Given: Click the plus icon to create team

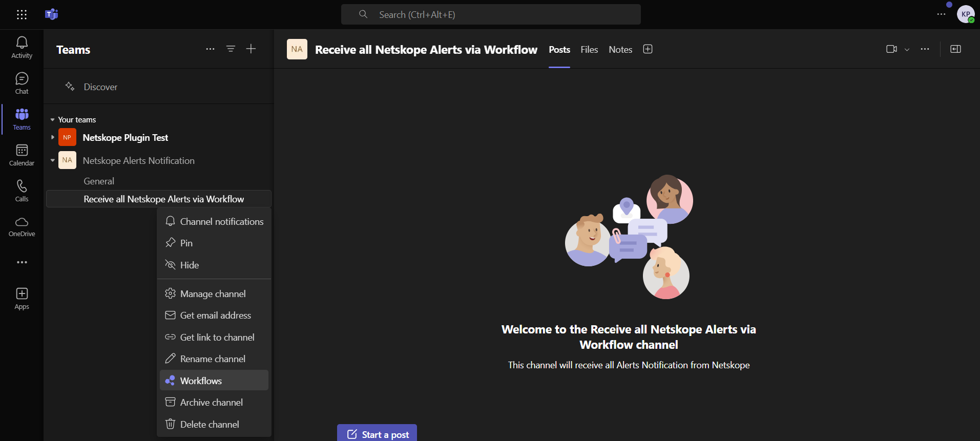Looking at the screenshot, I should (251, 49).
